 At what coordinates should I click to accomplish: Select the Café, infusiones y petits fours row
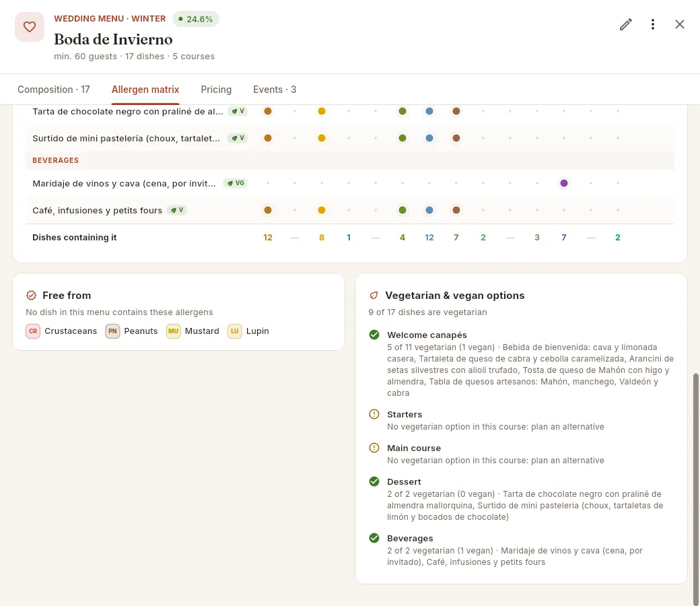pyautogui.click(x=350, y=210)
